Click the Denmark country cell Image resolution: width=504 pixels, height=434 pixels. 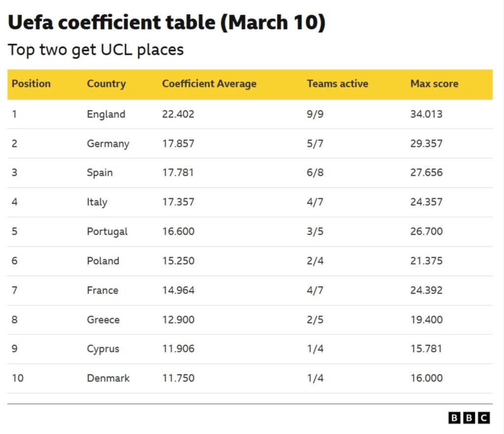pos(108,378)
